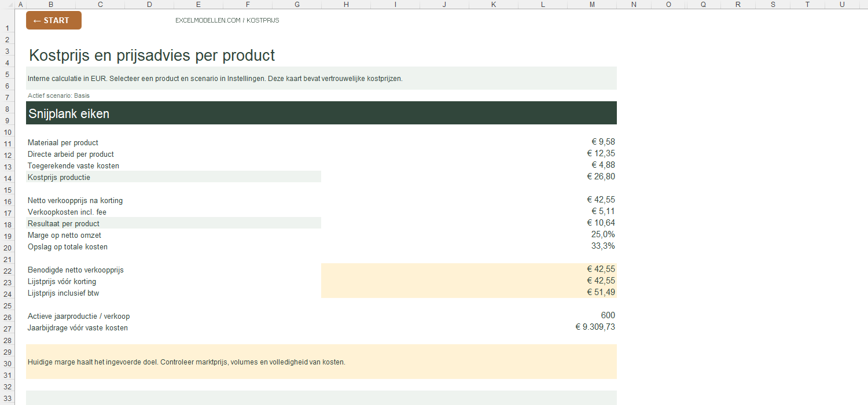Select row header 22

click(8, 270)
